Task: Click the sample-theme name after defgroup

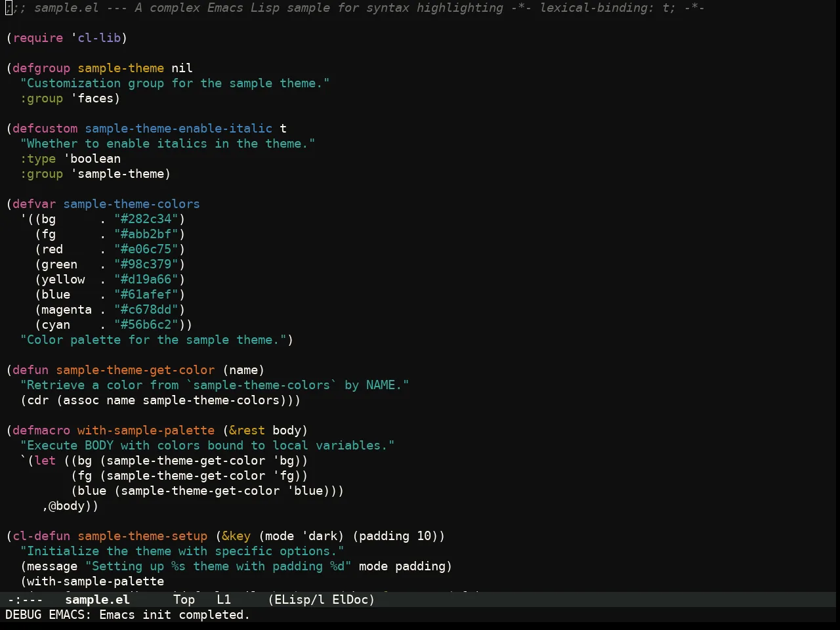Action: 121,68
